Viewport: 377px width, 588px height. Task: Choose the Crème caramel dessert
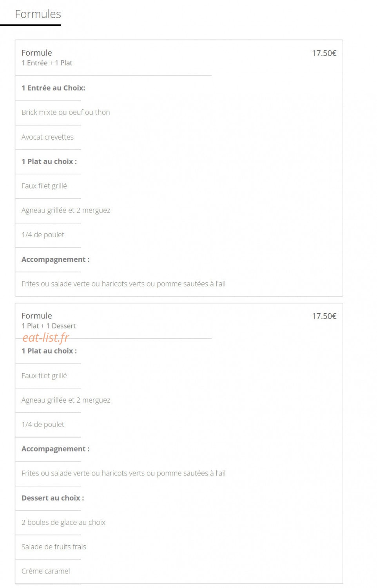(46, 571)
